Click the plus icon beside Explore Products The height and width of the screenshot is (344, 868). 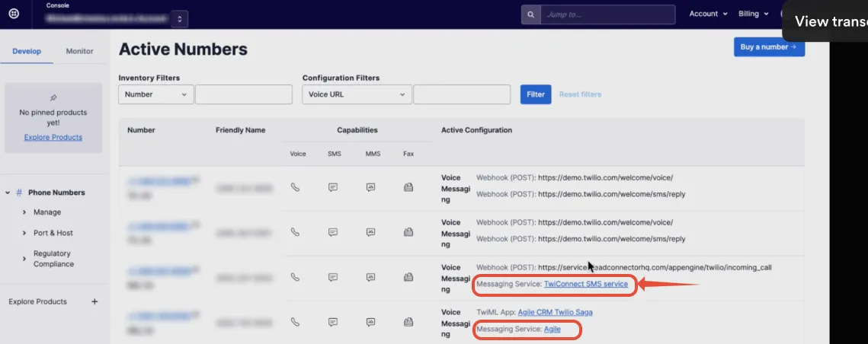(x=94, y=301)
